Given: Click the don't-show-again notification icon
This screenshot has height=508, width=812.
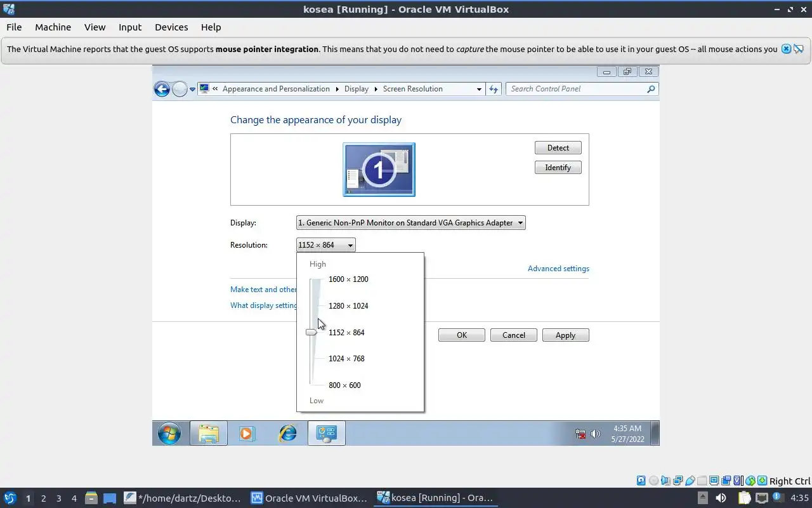Looking at the screenshot, I should click(x=799, y=49).
